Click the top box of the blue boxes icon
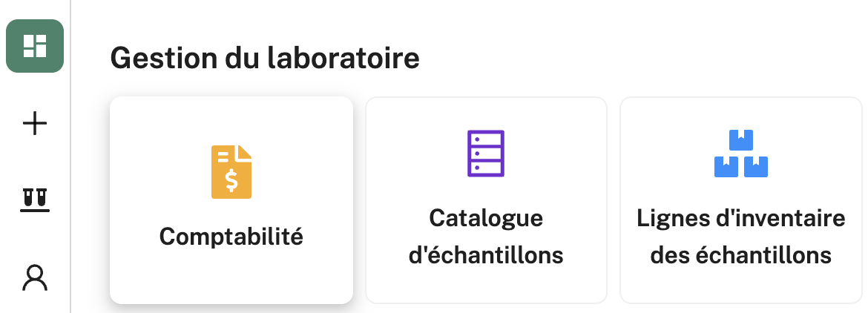Viewport: 868px width, 313px height. pyautogui.click(x=740, y=140)
